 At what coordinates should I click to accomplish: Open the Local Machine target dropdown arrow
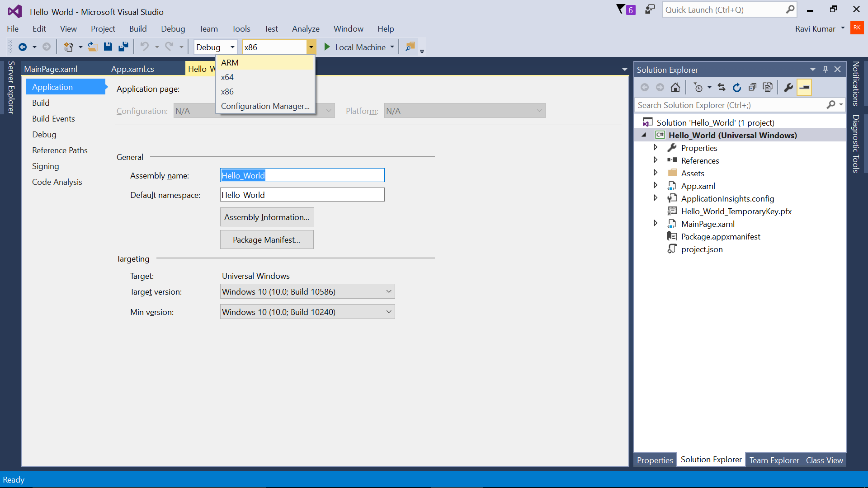[x=392, y=47]
